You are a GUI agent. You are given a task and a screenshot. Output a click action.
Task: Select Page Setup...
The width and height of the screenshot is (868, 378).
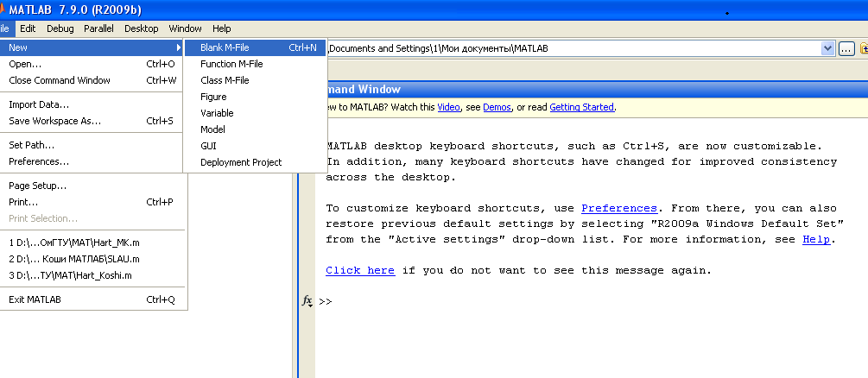pos(92,186)
